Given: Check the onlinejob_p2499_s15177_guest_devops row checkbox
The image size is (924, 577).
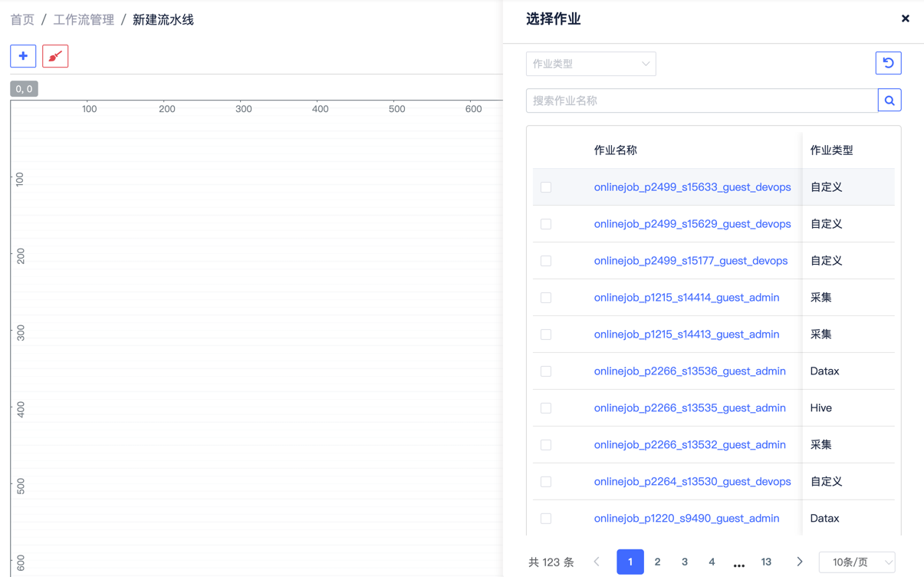Looking at the screenshot, I should 546,261.
